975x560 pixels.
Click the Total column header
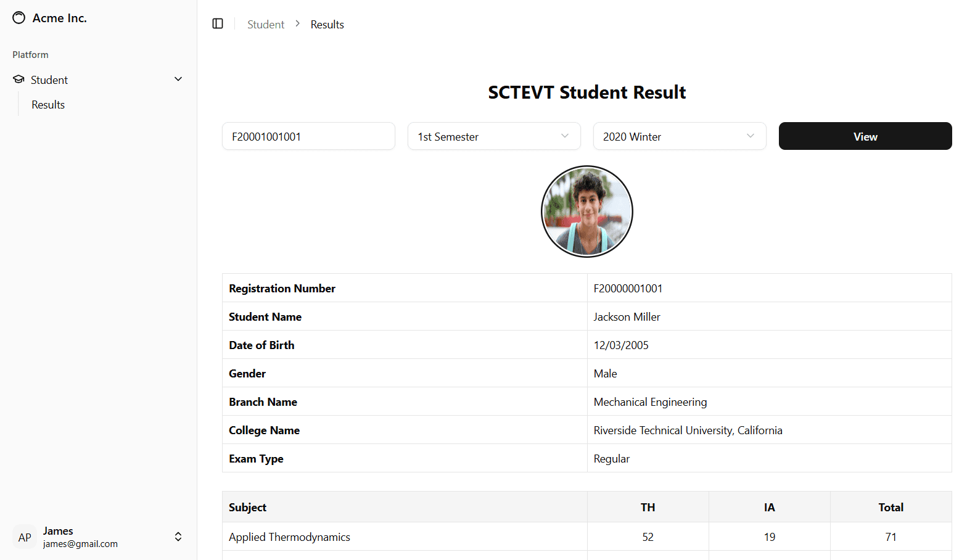[891, 507]
